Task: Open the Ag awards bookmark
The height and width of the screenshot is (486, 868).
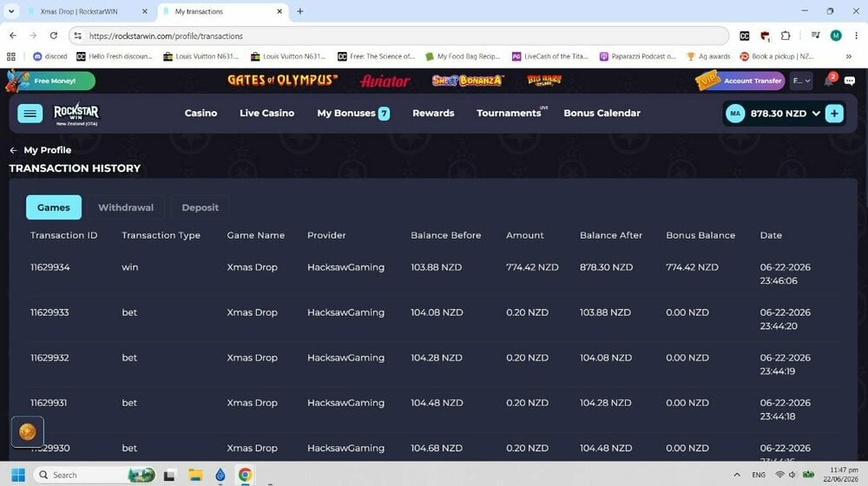Action: point(708,56)
